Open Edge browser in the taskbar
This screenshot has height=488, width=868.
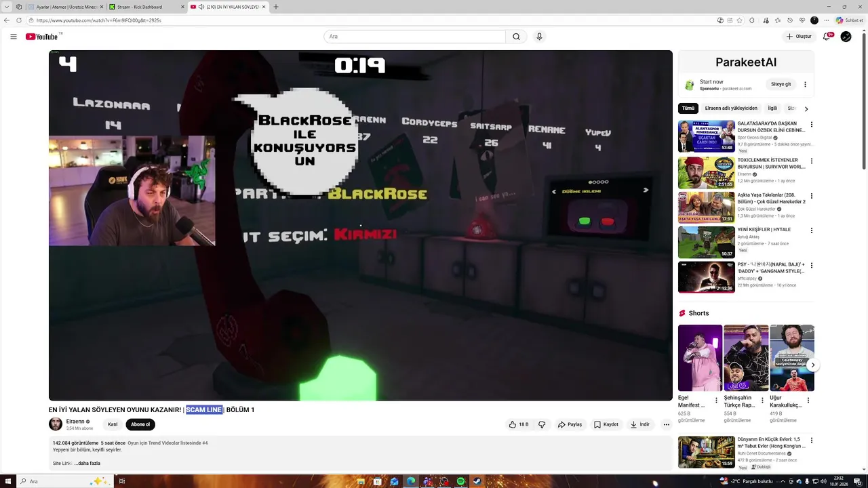[x=411, y=481]
